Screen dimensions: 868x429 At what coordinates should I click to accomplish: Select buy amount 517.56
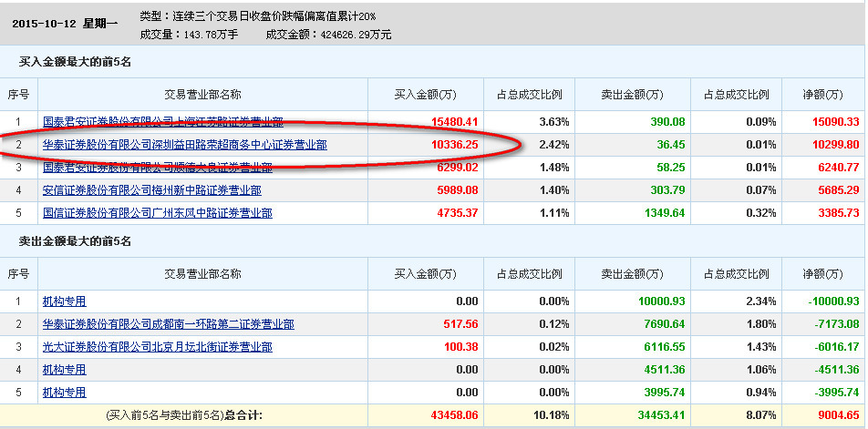460,324
